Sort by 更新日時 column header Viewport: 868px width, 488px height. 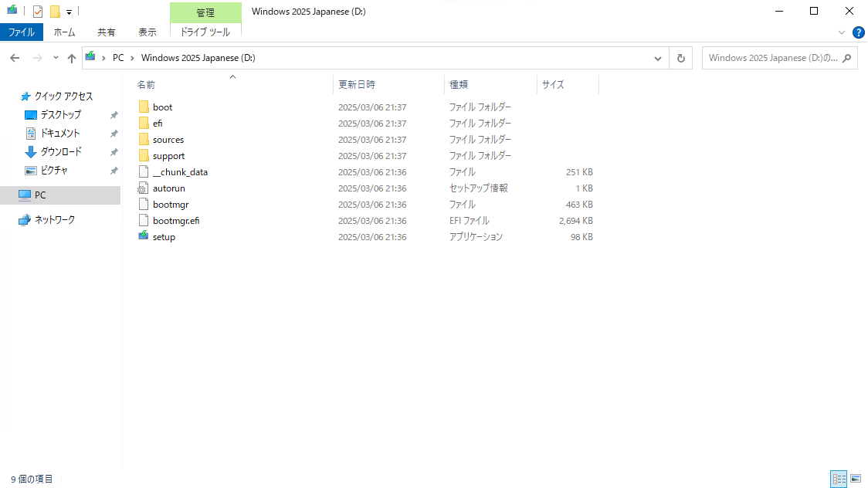pyautogui.click(x=357, y=84)
